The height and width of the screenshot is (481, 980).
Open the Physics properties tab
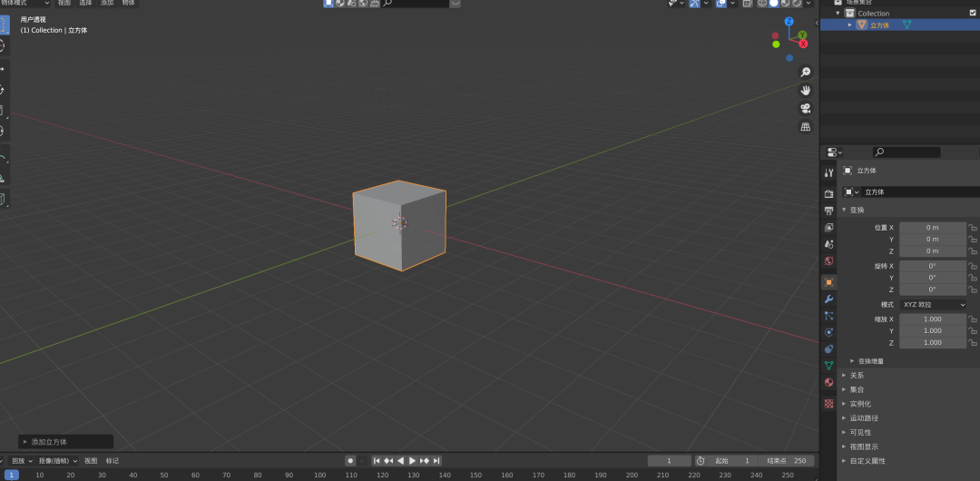coord(828,332)
